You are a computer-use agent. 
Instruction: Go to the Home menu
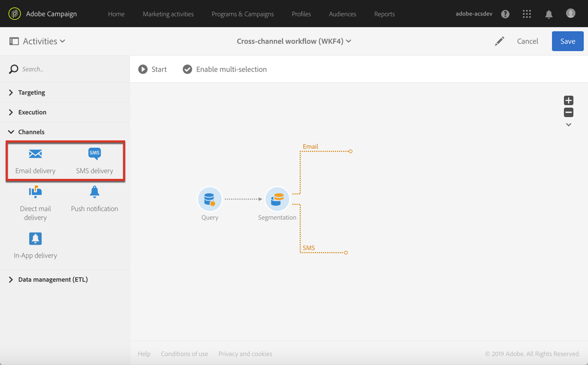pyautogui.click(x=116, y=14)
